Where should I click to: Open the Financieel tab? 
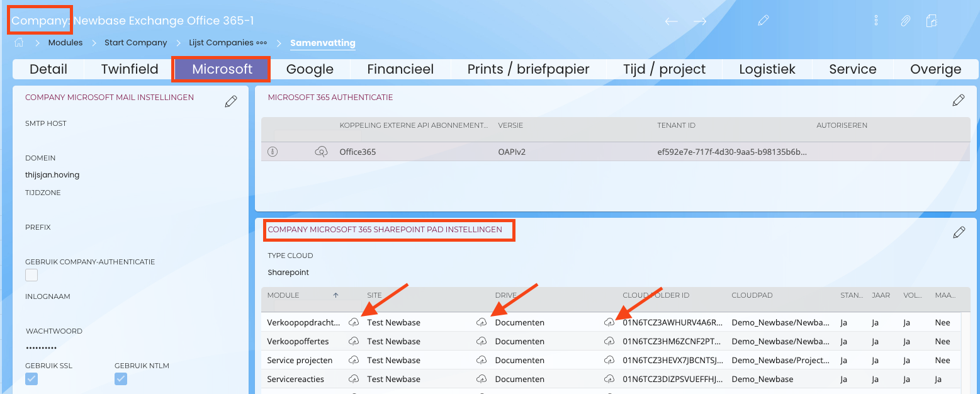[x=400, y=69]
